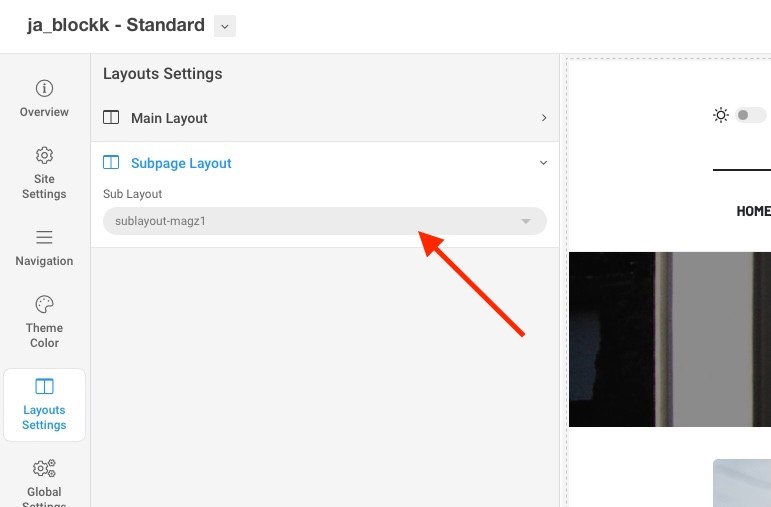
Task: Select the Layouts Settings sidebar icon
Action: (x=44, y=387)
